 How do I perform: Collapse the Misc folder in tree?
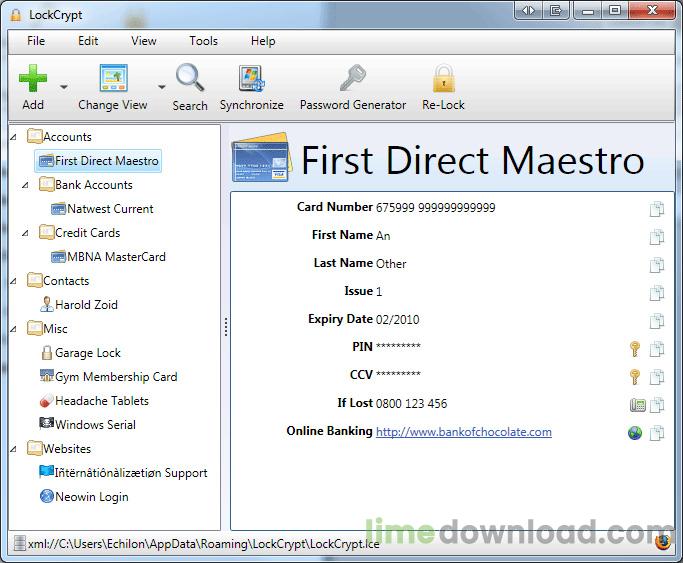[x=14, y=329]
